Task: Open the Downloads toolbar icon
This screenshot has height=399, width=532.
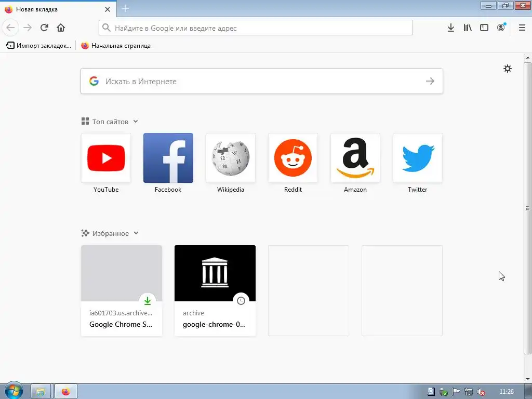Action: 451,28
